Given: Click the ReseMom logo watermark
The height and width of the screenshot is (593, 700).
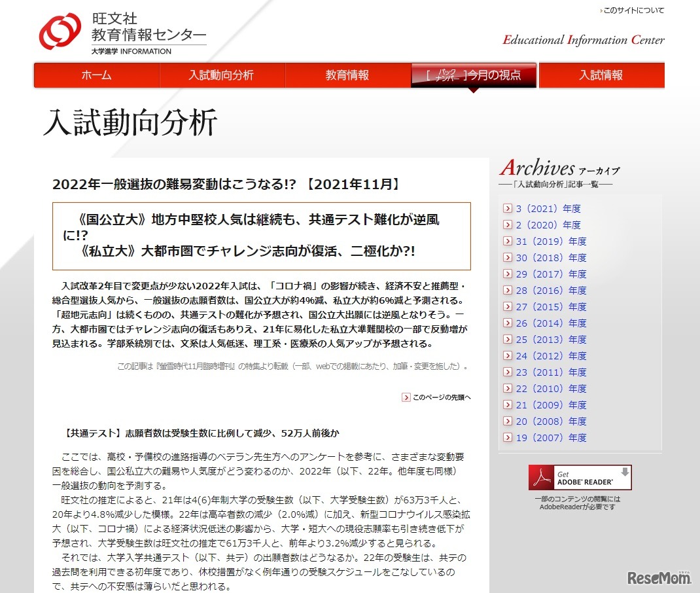Looking at the screenshot, I should tap(661, 579).
